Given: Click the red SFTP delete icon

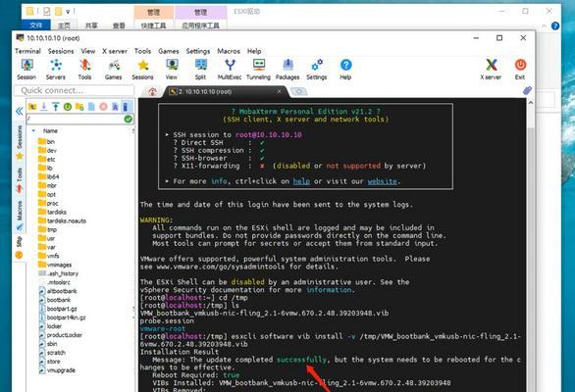Looking at the screenshot, I should [x=103, y=107].
